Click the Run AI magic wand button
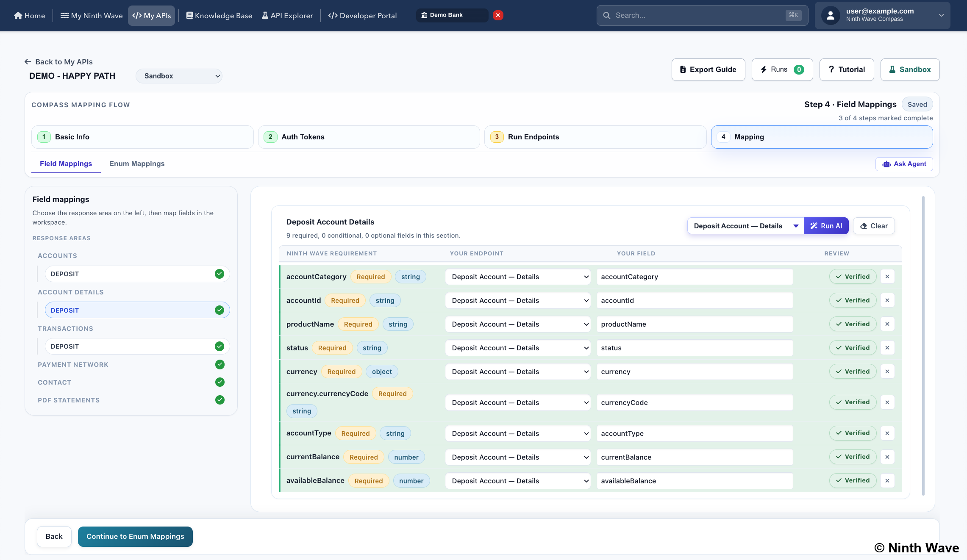 [x=826, y=226]
